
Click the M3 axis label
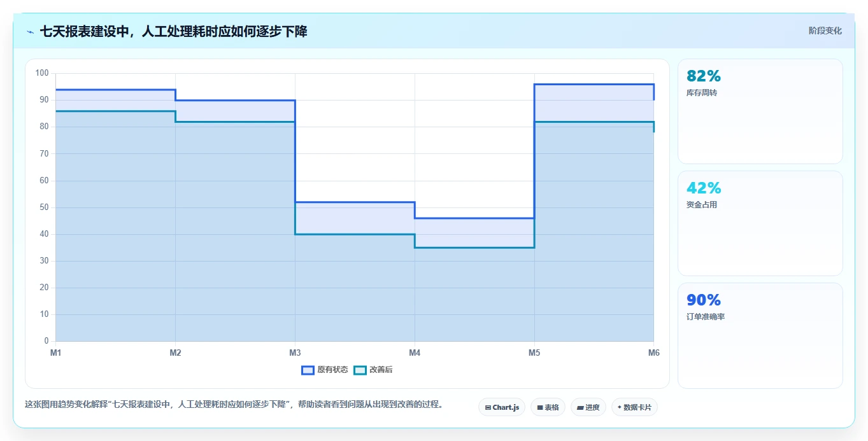pyautogui.click(x=295, y=353)
